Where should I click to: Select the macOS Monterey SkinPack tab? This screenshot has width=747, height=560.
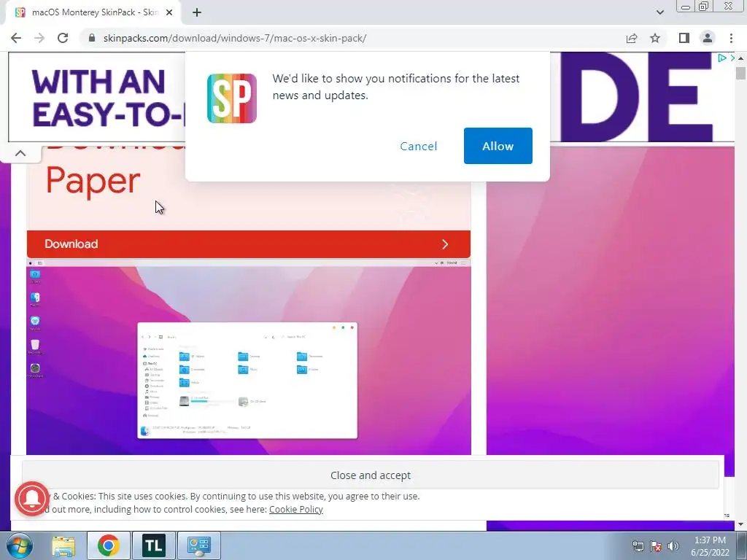tap(94, 13)
